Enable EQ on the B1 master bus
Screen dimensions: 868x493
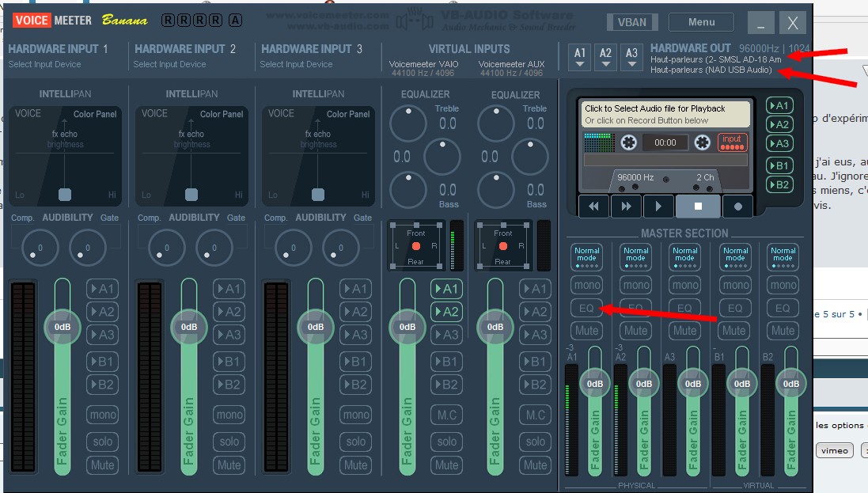(735, 308)
